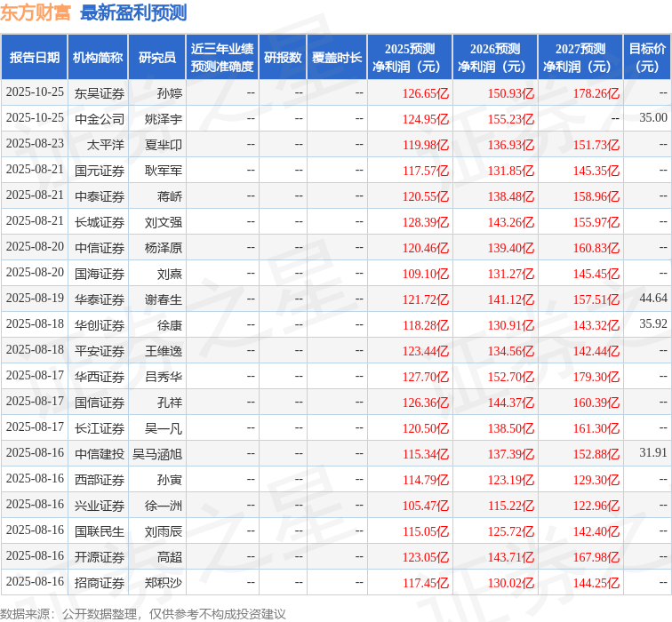Screen dimensions: 672x622
Task: Click the 115.22亿 2026 profit value
Action: pos(511,506)
